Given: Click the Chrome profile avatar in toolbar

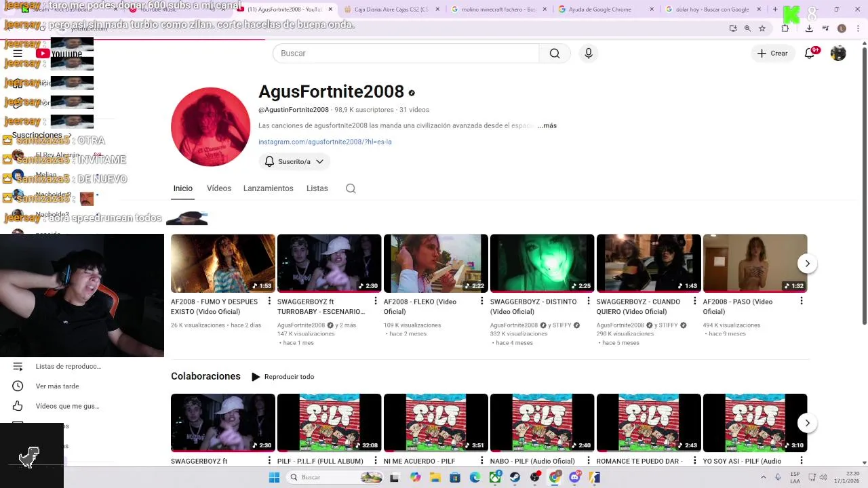Looking at the screenshot, I should (x=842, y=28).
